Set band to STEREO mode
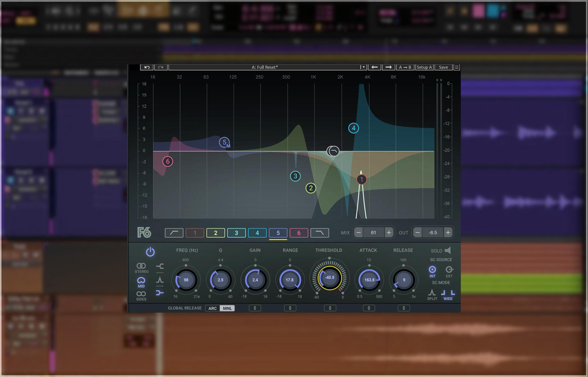Image resolution: width=588 pixels, height=377 pixels. tap(141, 268)
